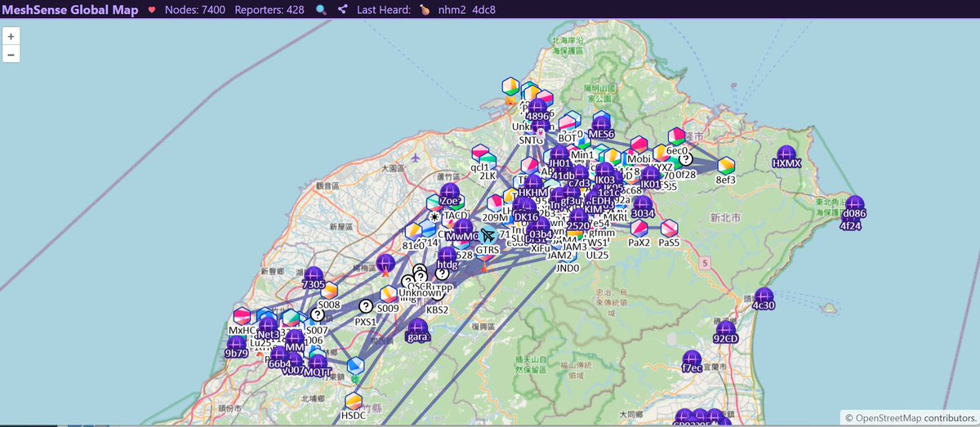Select the 4896 globe node marker

click(x=537, y=108)
